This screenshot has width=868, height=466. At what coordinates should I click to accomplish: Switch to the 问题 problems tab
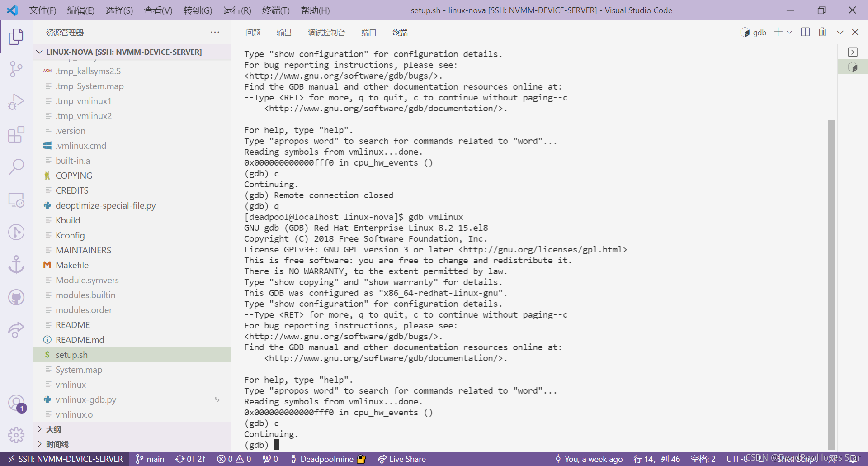pyautogui.click(x=253, y=33)
